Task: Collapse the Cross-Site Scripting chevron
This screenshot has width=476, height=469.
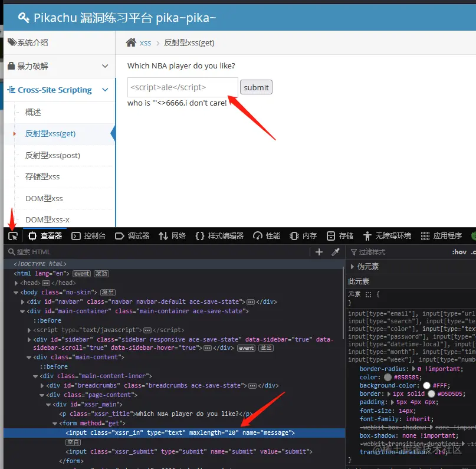Action: [x=105, y=90]
